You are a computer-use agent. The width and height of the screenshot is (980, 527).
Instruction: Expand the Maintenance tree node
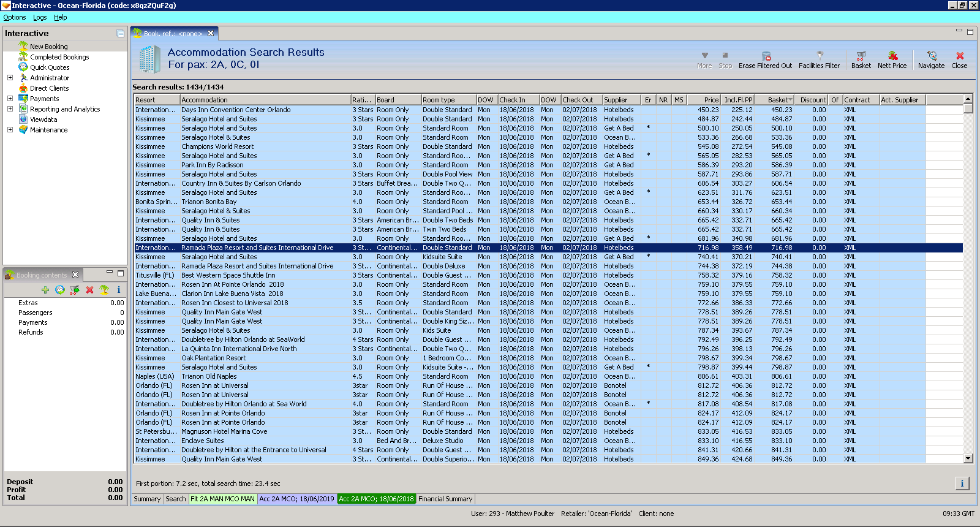point(10,130)
